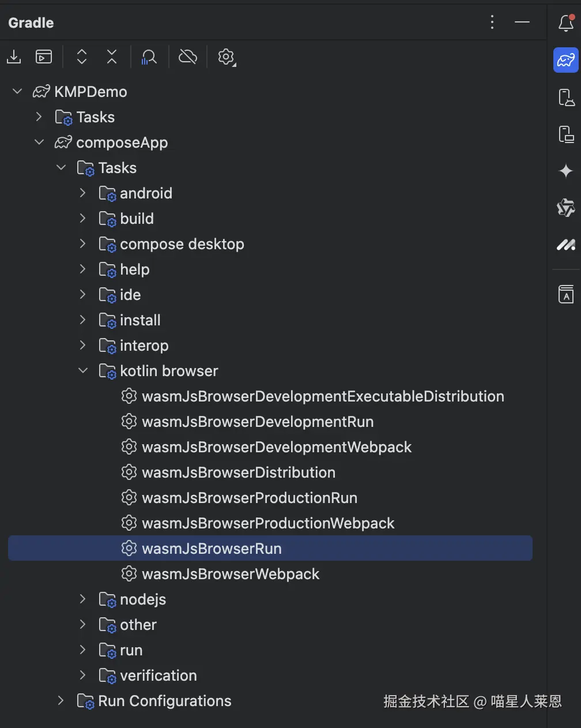Collapse the kotlin browser task group

83,371
